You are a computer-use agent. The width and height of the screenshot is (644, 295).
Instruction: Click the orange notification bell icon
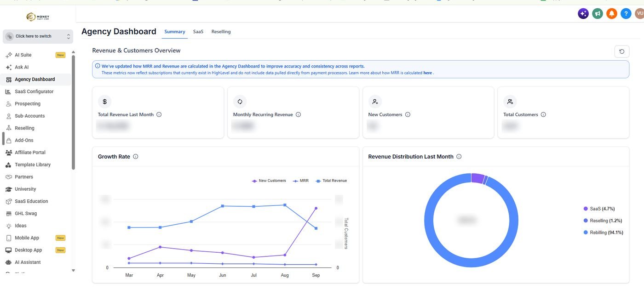click(611, 14)
